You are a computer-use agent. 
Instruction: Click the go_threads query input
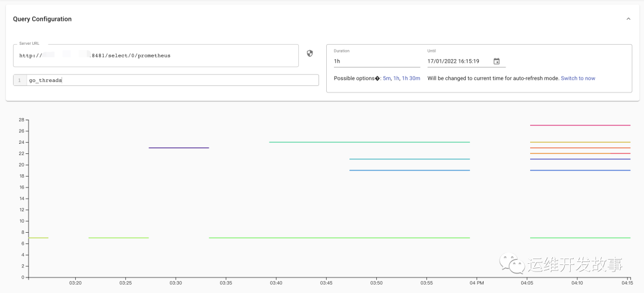(x=172, y=80)
